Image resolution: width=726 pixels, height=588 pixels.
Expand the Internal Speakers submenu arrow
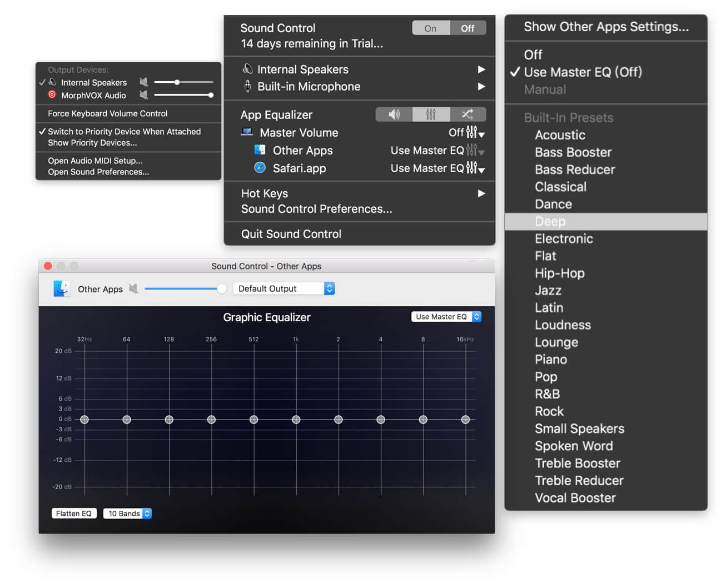[481, 69]
